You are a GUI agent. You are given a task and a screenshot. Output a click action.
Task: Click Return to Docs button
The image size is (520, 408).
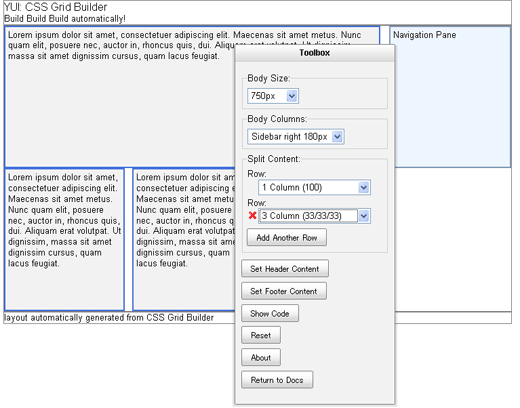[277, 380]
